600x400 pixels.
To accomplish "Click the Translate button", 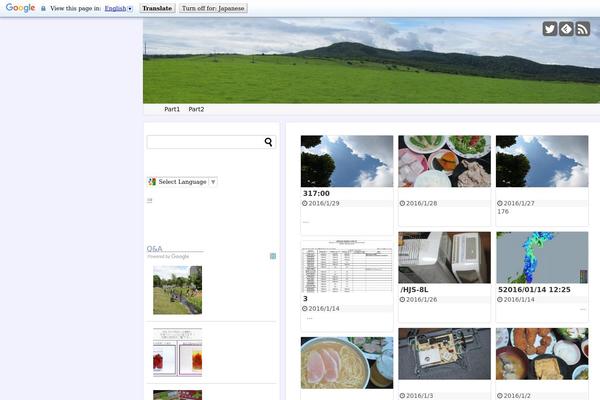I will [157, 8].
